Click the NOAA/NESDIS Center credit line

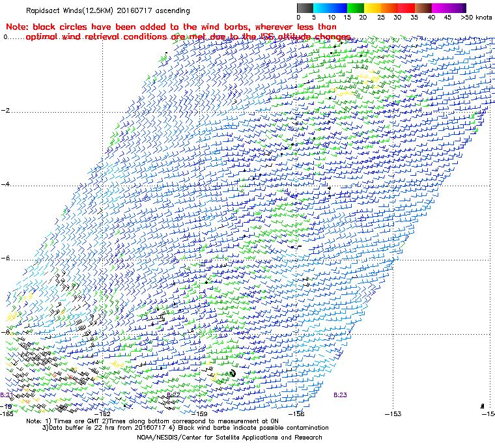click(x=229, y=438)
